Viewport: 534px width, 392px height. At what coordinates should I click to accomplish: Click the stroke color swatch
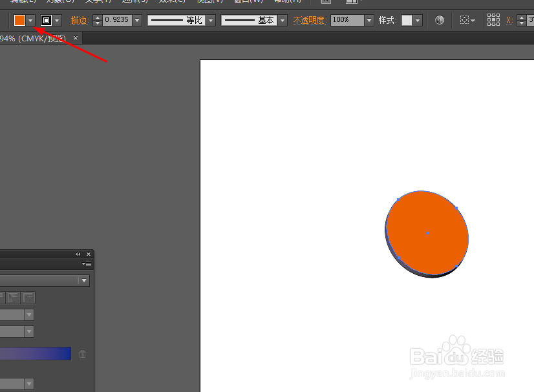click(46, 21)
